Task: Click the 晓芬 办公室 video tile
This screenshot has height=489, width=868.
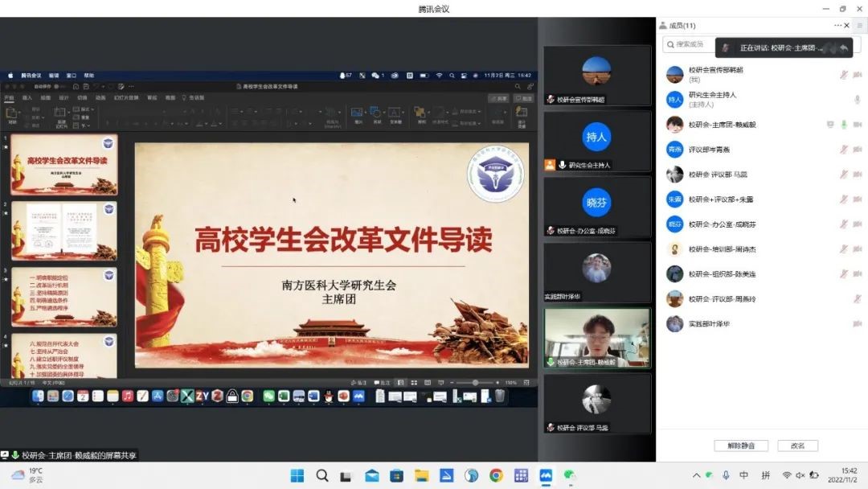Action: coord(596,208)
